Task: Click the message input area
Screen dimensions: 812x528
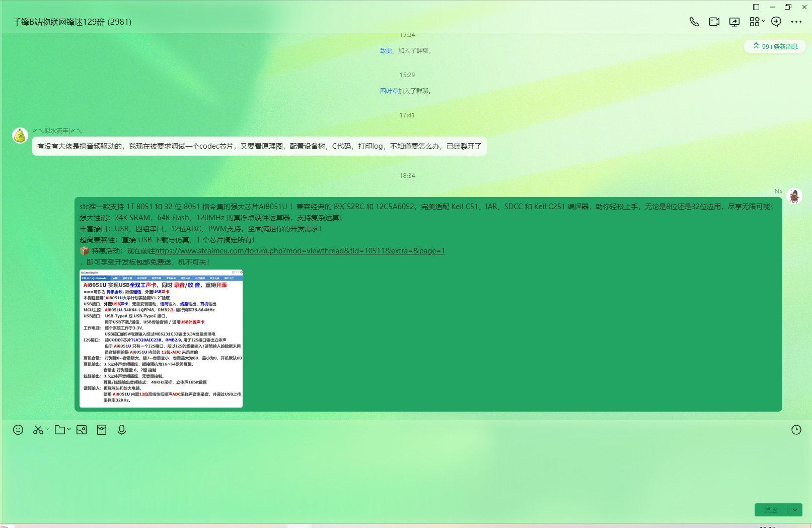Action: point(406,469)
